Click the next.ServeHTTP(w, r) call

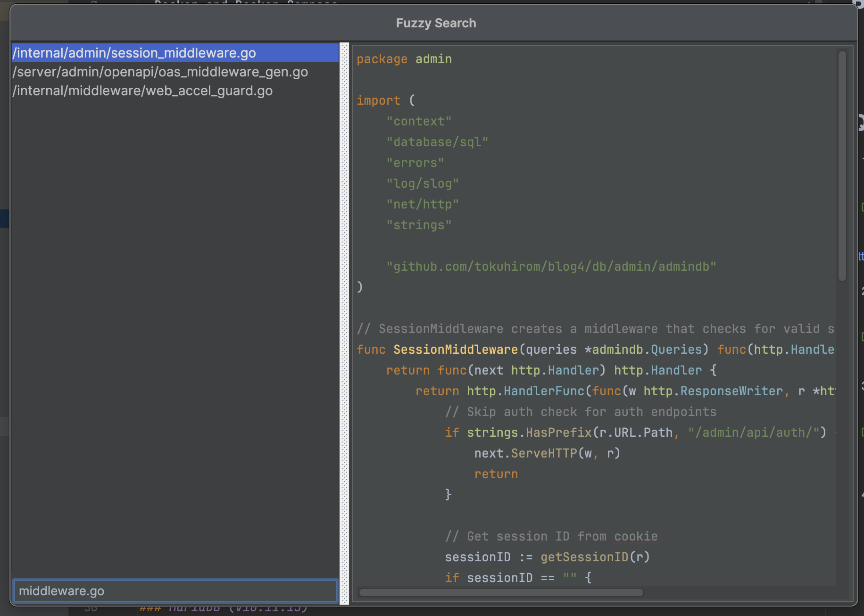click(x=547, y=453)
